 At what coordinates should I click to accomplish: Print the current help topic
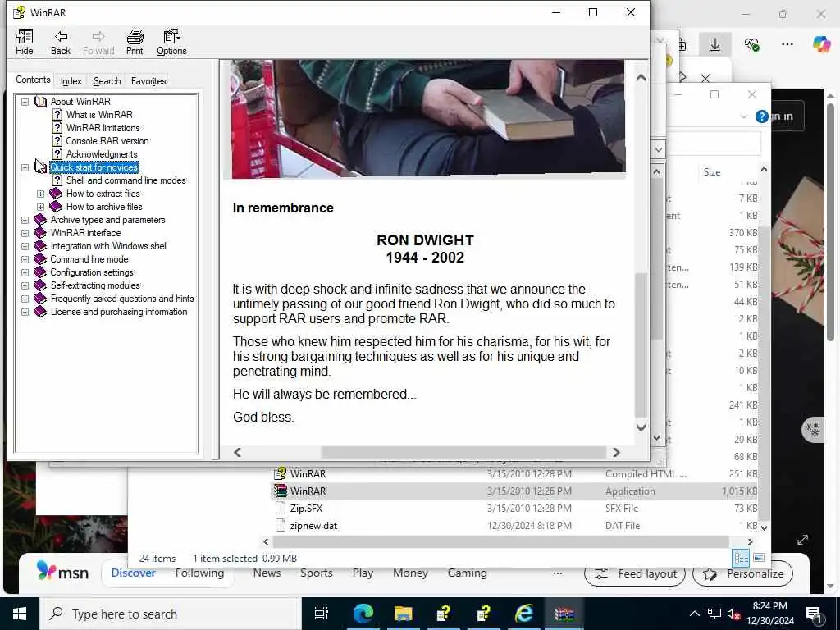(135, 42)
